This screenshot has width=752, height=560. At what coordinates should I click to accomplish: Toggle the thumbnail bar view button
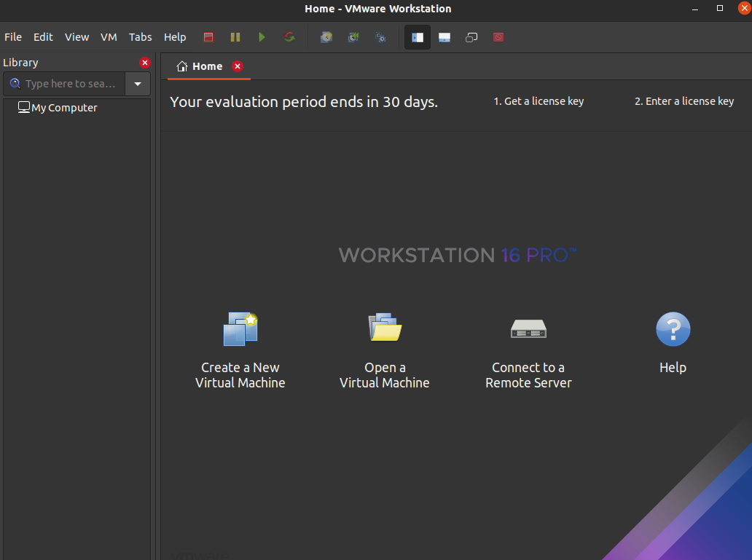pyautogui.click(x=444, y=37)
